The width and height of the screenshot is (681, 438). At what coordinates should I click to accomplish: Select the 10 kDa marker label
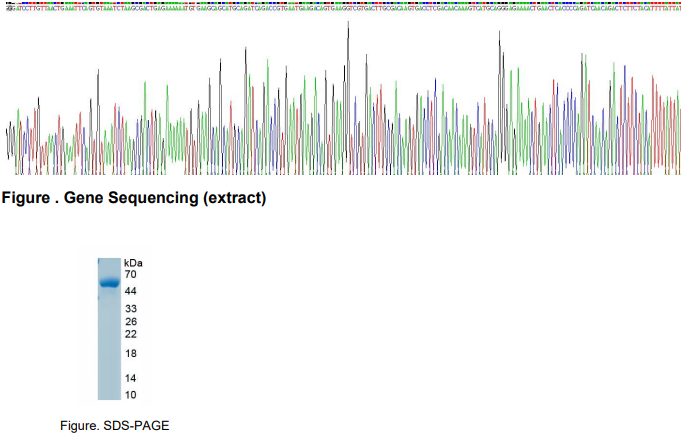click(x=131, y=395)
